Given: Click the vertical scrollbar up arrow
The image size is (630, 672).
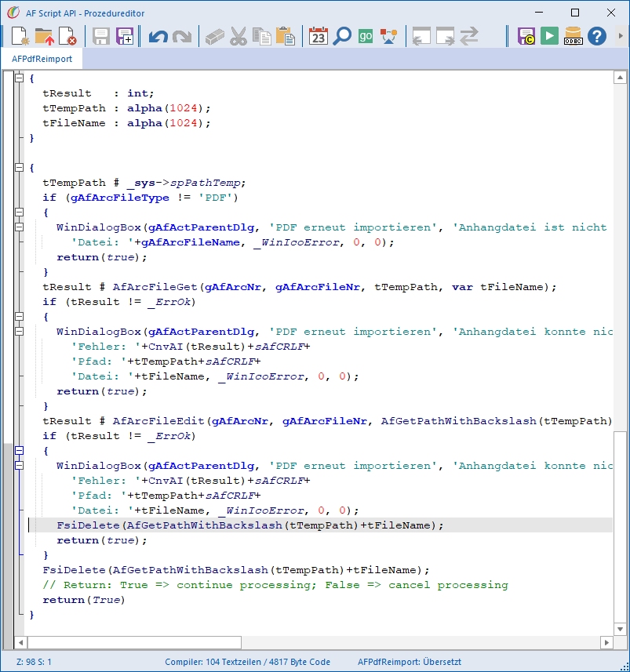Looking at the screenshot, I should pyautogui.click(x=620, y=78).
